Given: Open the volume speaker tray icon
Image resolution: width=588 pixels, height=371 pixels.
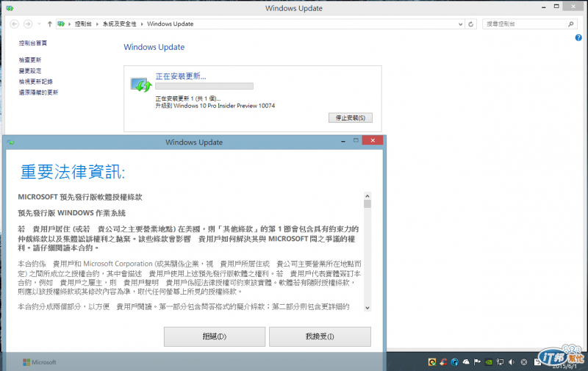Looking at the screenshot, I should coord(512,362).
